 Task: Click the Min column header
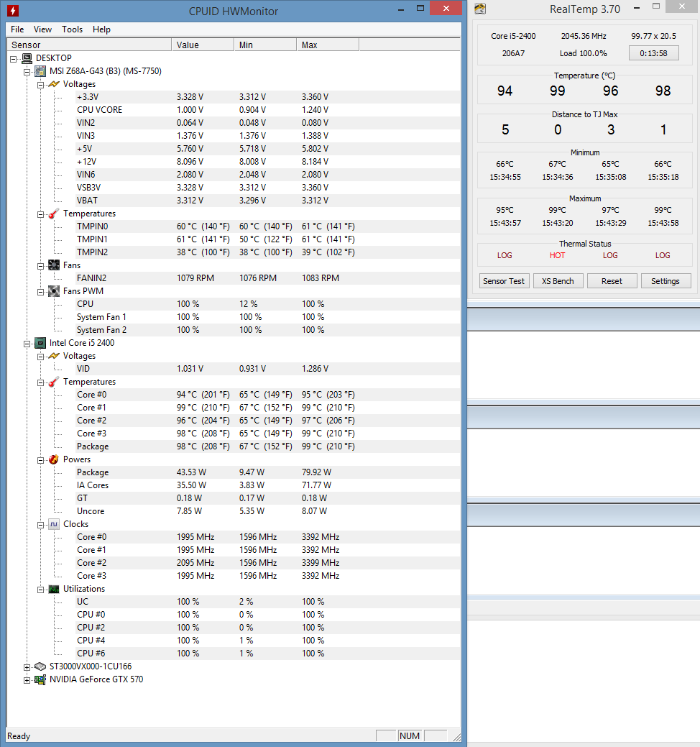click(x=265, y=45)
